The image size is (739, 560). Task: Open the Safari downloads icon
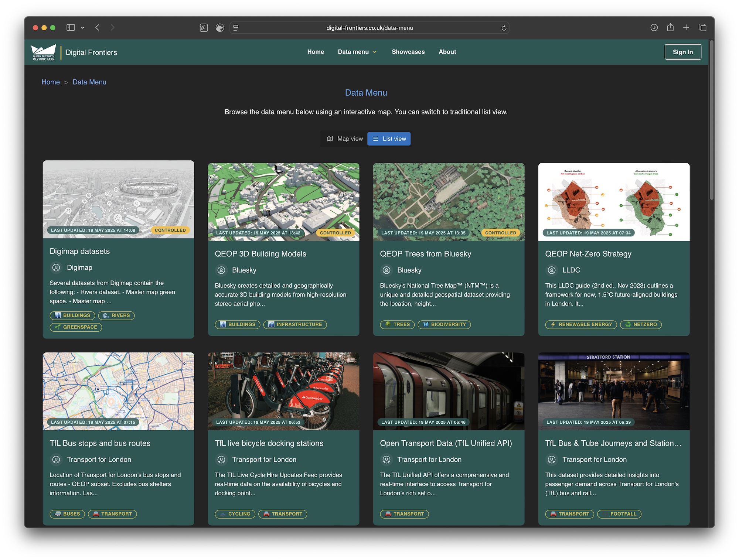[654, 28]
